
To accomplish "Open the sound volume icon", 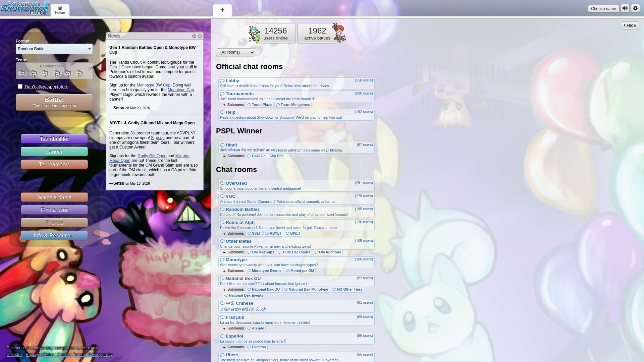I will pyautogui.click(x=625, y=8).
